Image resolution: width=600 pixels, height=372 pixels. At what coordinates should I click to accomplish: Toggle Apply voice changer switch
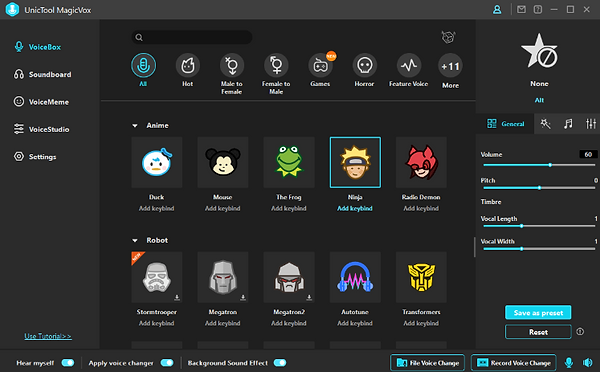coord(167,363)
